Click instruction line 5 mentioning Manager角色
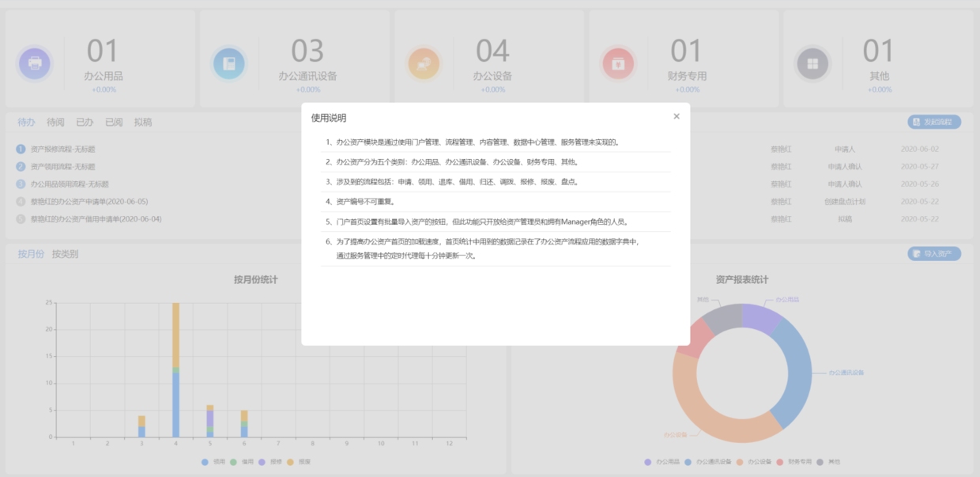Viewport: 980px width, 477px height. coord(477,221)
